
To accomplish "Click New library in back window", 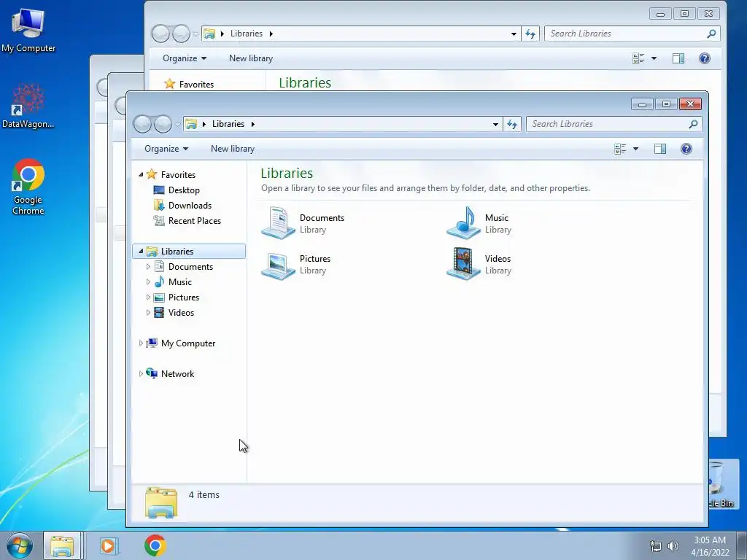I will click(x=251, y=58).
